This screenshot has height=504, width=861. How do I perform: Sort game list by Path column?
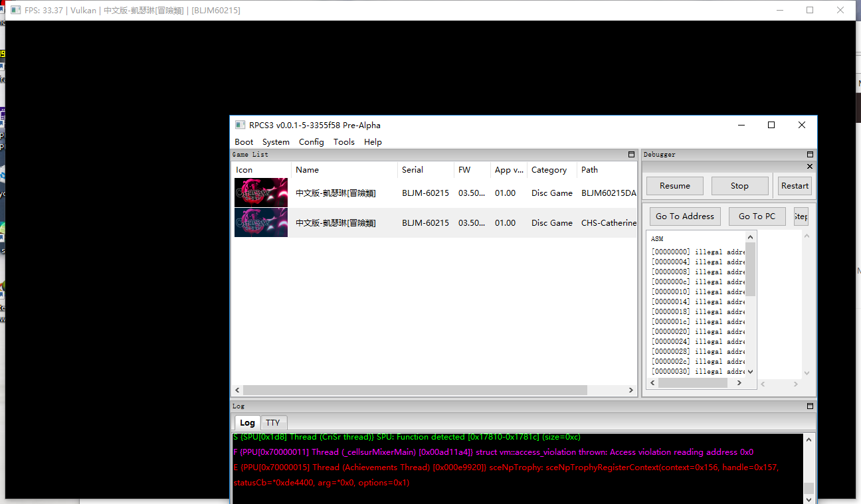[x=607, y=170]
